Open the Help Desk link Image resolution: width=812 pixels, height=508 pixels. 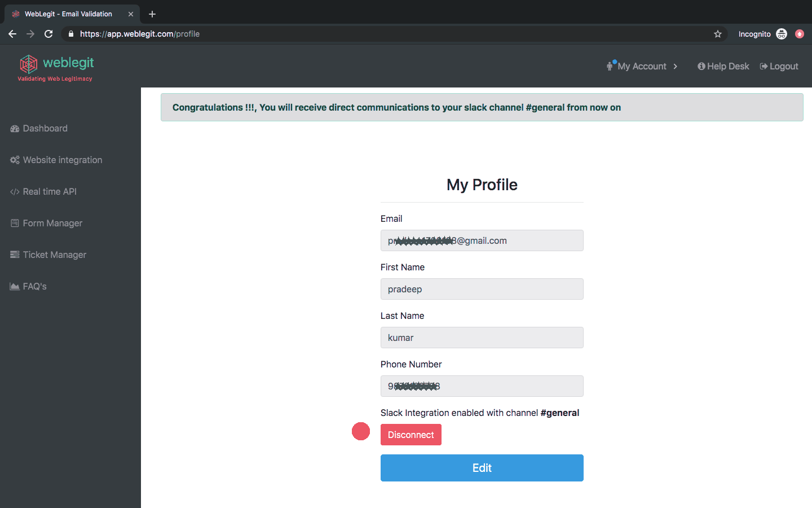point(723,66)
